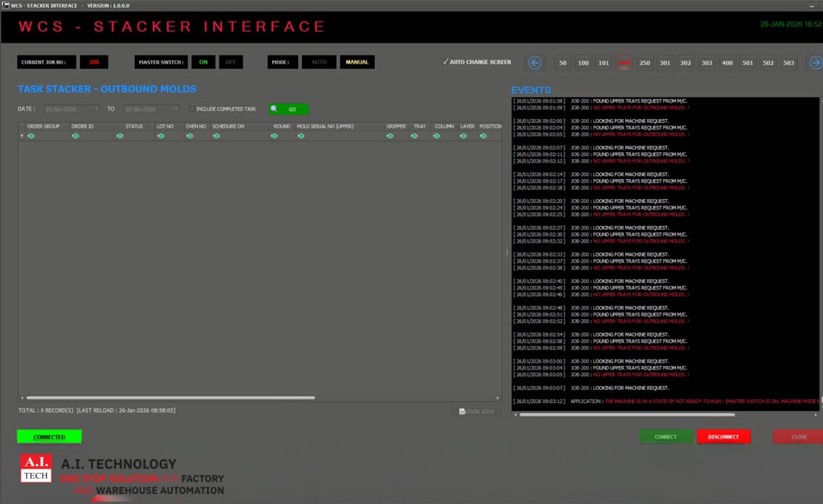The height and width of the screenshot is (504, 823).
Task: Go to the next screen with the right arrow
Action: click(815, 63)
